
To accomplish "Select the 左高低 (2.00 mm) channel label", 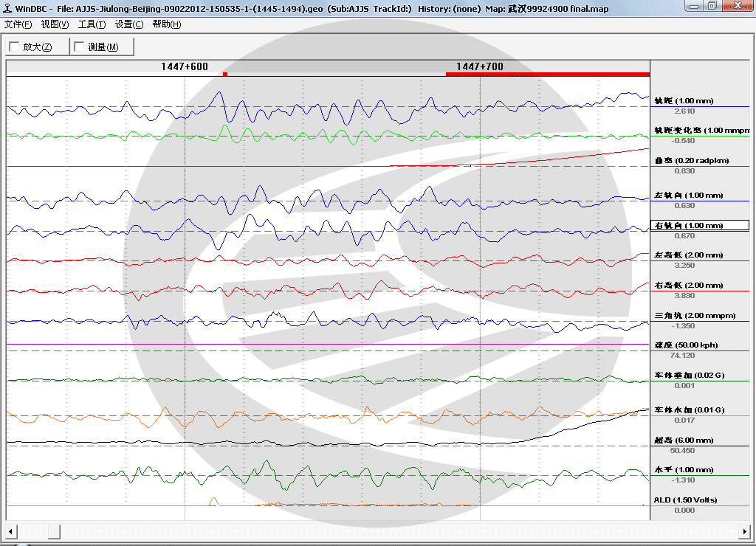I will [689, 255].
